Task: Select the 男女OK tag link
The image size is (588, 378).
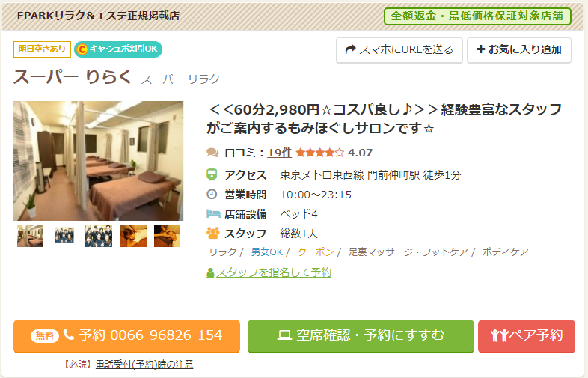Action: pyautogui.click(x=266, y=252)
